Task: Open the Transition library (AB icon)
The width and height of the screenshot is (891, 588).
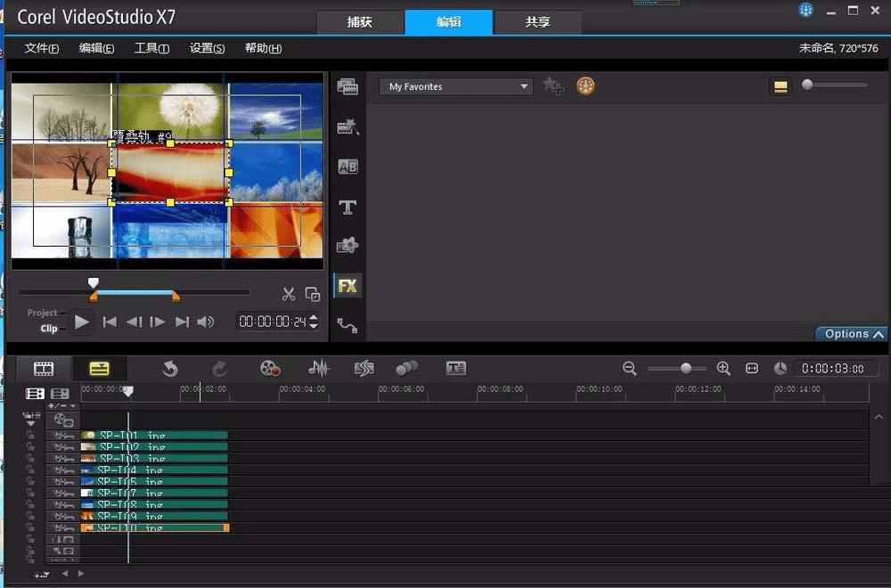Action: (347, 167)
